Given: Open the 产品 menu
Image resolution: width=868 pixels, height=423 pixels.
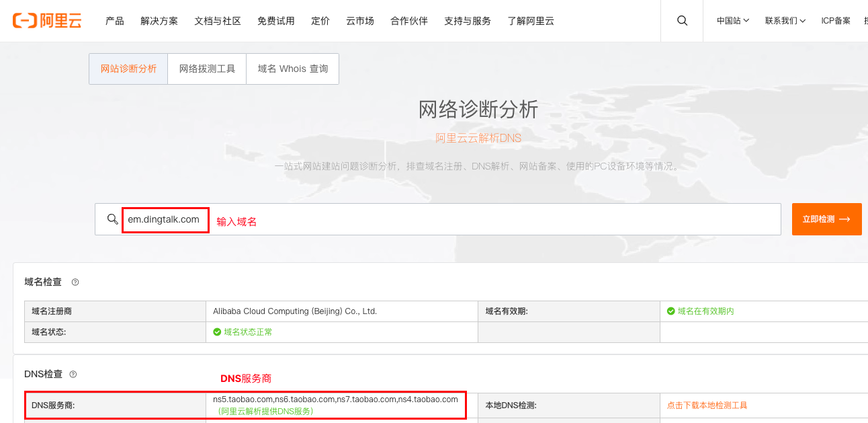Looking at the screenshot, I should pyautogui.click(x=115, y=21).
